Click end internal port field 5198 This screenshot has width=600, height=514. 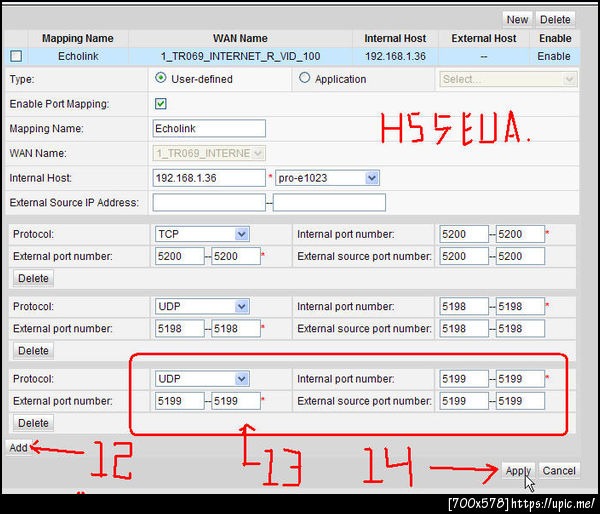coord(520,306)
